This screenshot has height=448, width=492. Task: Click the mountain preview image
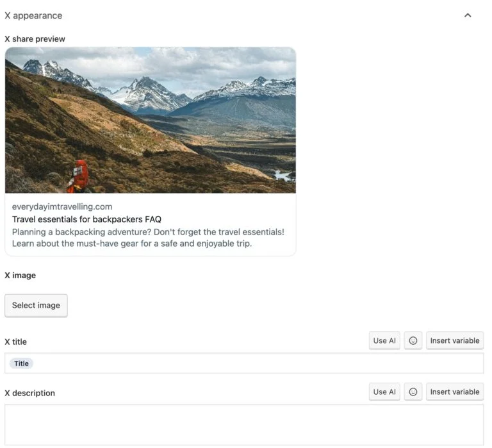pos(151,120)
